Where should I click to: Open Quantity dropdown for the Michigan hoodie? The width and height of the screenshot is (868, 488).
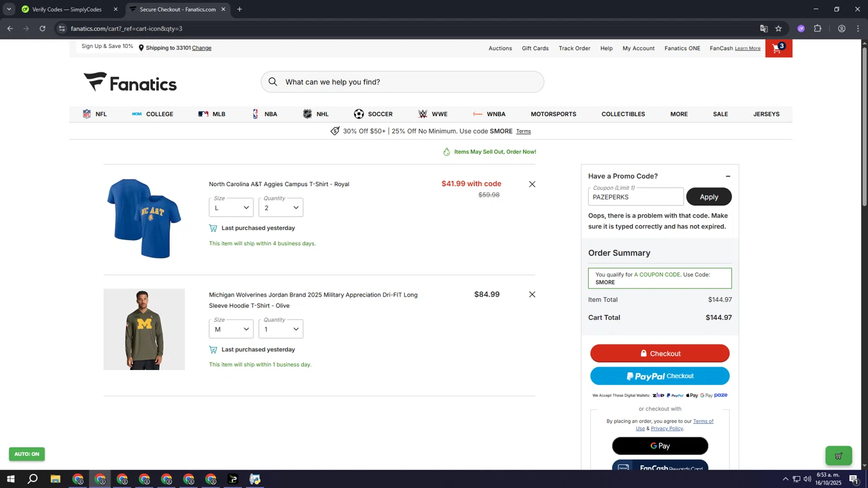click(281, 329)
